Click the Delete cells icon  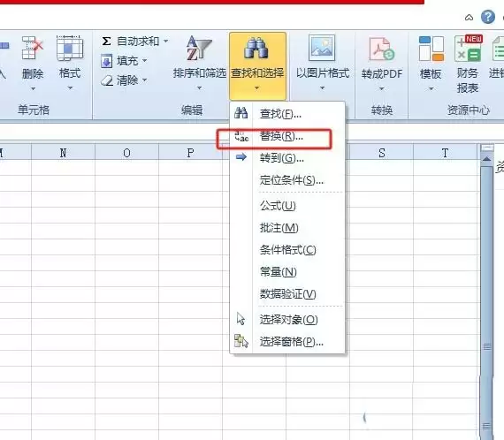tap(33, 49)
